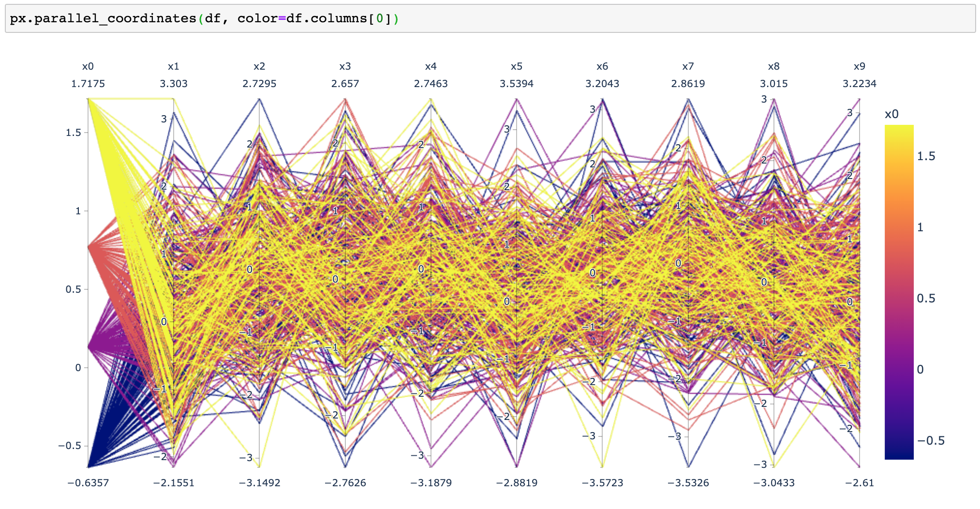Click the code cell input field
Screen dimensions: 980x509
pyautogui.click(x=490, y=19)
